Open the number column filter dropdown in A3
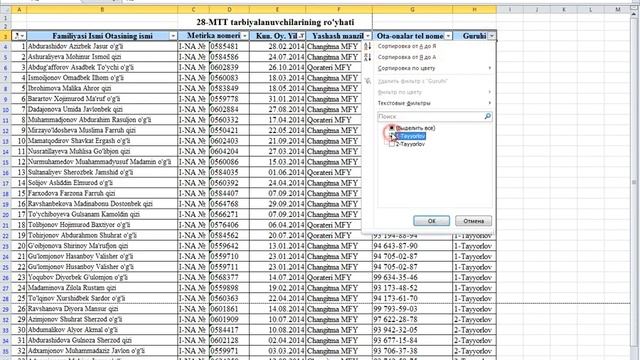 (x=22, y=36)
